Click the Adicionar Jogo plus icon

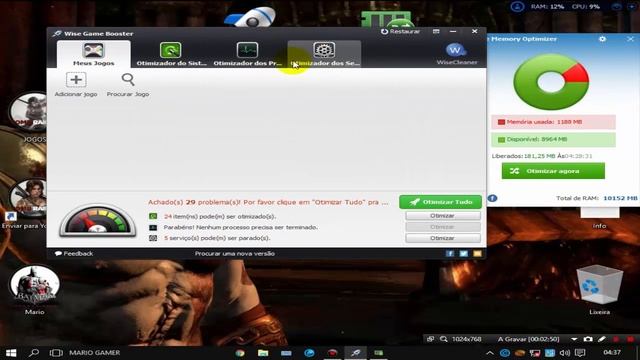[76, 80]
